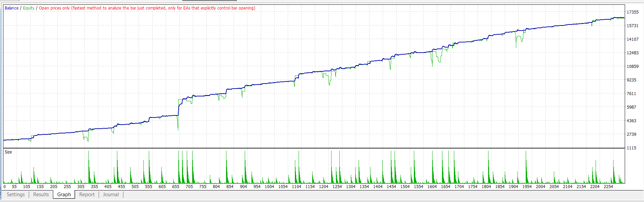Click the 17355 value on vertical axis
Viewport: 644px width, 202px height.
632,12
